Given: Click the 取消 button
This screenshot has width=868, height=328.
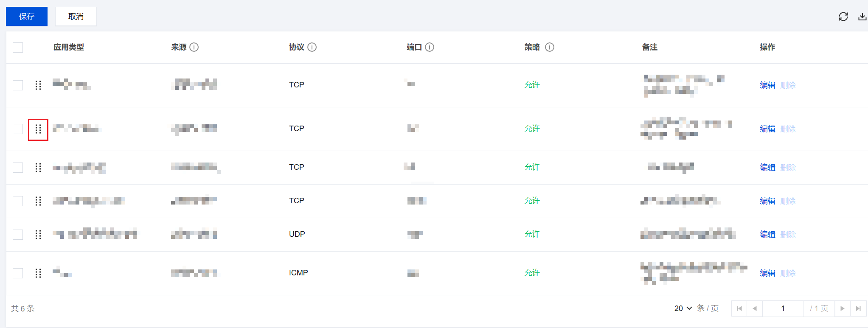Looking at the screenshot, I should click(76, 17).
